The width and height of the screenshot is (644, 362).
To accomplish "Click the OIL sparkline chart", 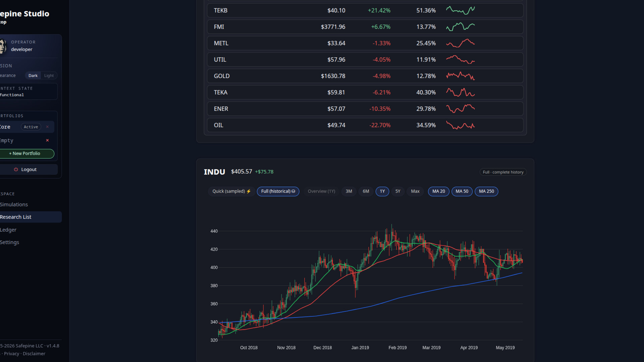I will [460, 125].
